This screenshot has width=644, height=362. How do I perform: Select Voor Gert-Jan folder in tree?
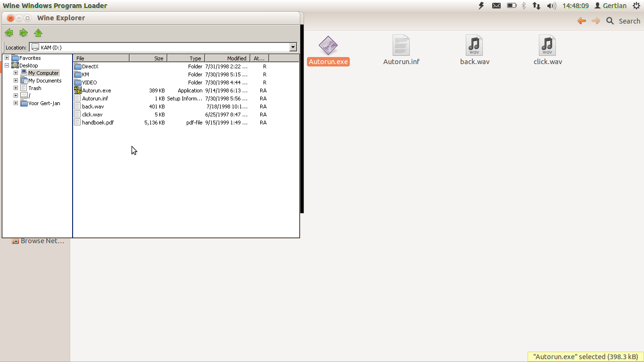coord(44,103)
